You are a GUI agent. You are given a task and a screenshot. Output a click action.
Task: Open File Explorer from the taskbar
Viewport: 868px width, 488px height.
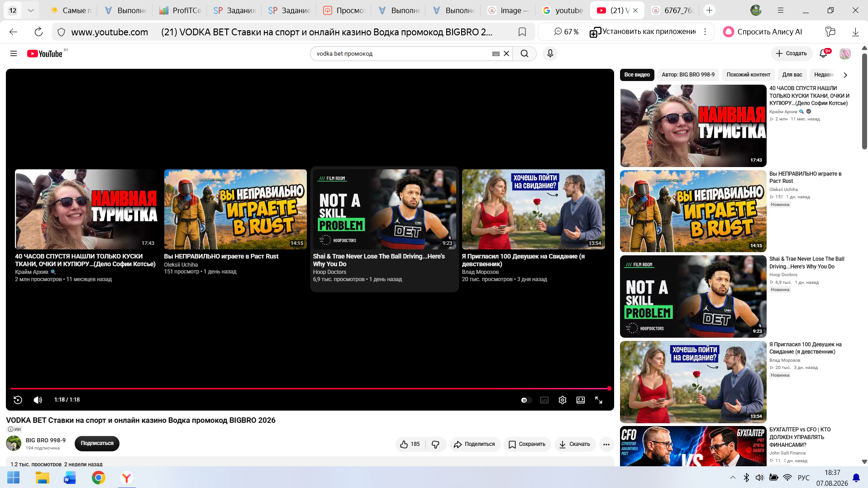(42, 477)
